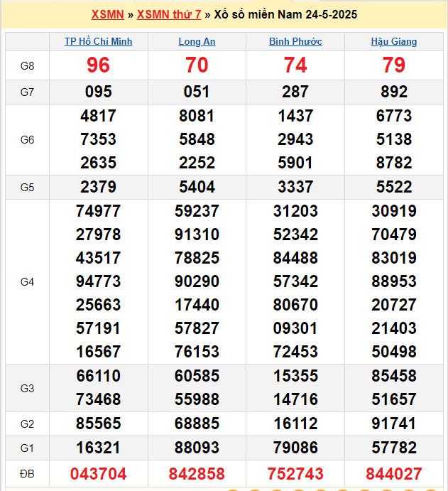The width and height of the screenshot is (448, 491).
Task: Click the title Xổ số miền Nam 24-5-2025
Action: click(x=285, y=14)
